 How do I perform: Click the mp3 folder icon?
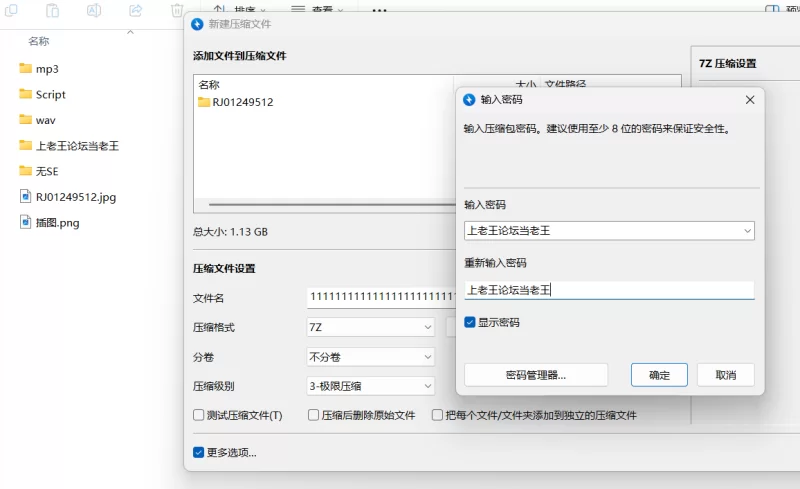tap(26, 69)
